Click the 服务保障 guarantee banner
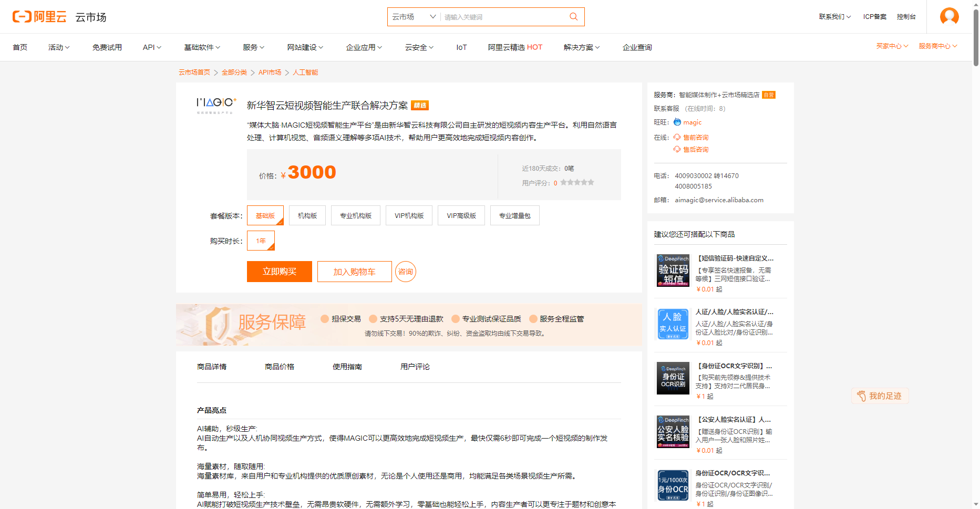The height and width of the screenshot is (509, 980). point(409,325)
